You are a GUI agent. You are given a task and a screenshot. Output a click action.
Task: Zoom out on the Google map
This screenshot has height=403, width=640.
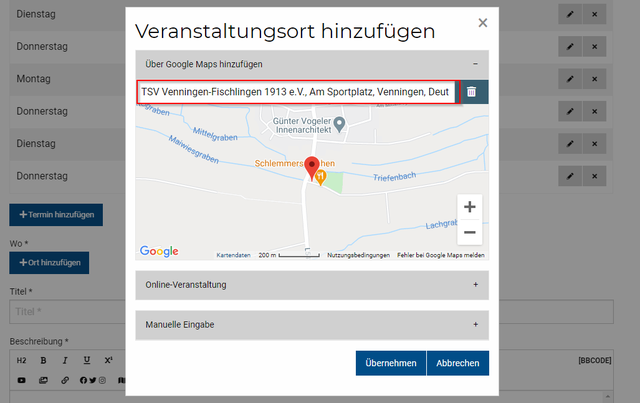[470, 232]
